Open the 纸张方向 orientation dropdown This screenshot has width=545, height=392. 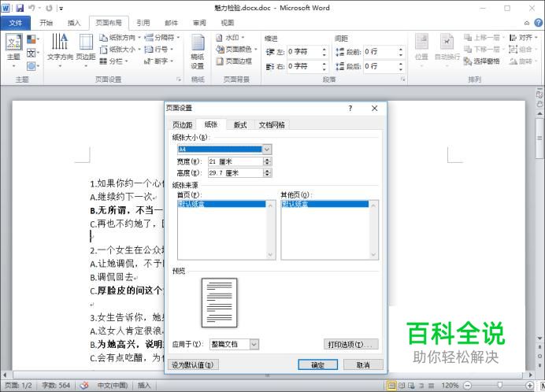pos(120,37)
